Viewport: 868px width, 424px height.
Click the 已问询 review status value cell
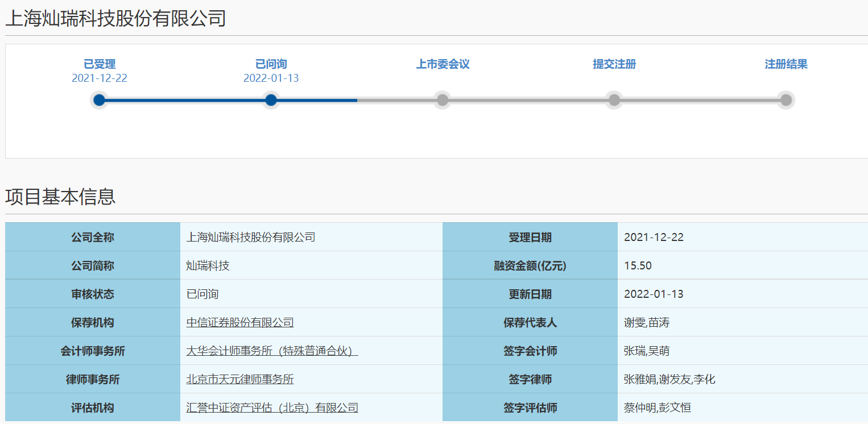click(311, 294)
